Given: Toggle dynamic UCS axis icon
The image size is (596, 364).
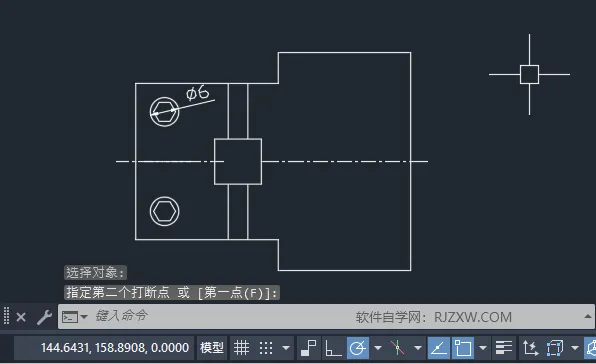Looking at the screenshot, I should 531,348.
